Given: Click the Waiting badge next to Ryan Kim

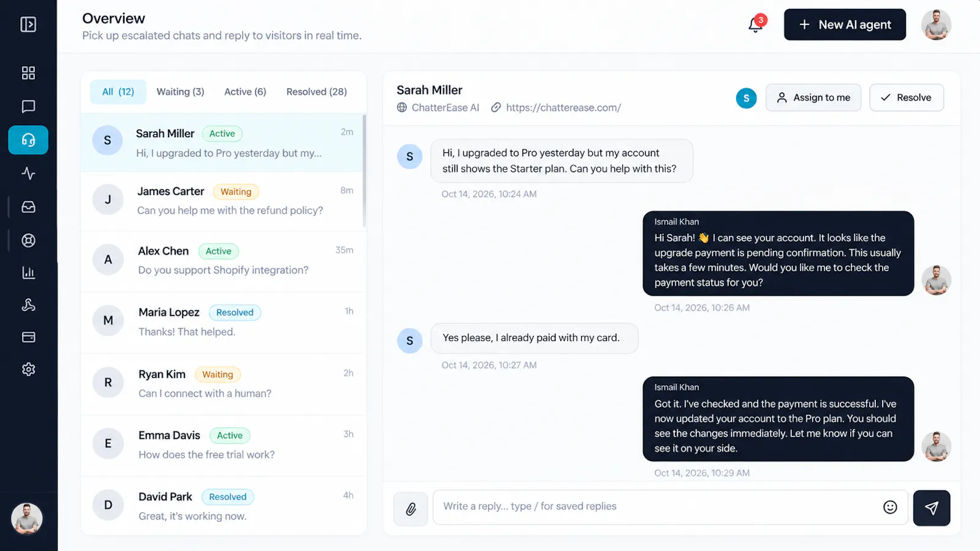Looking at the screenshot, I should tap(217, 374).
